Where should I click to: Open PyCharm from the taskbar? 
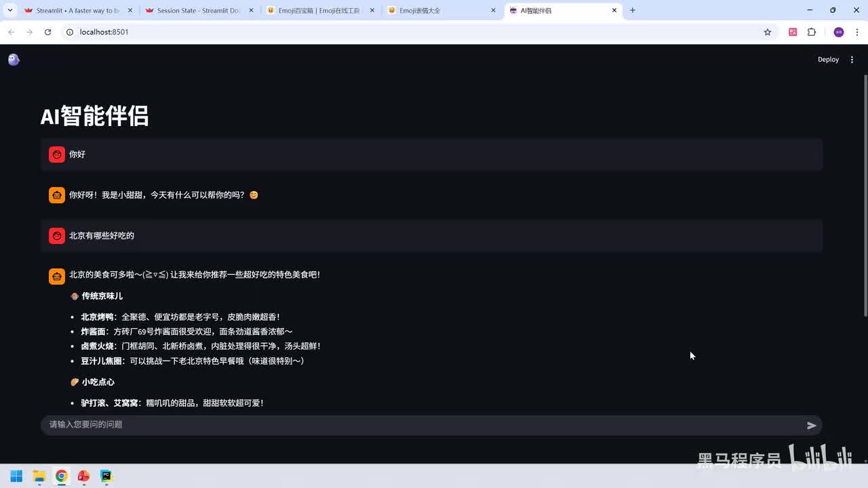[x=106, y=476]
